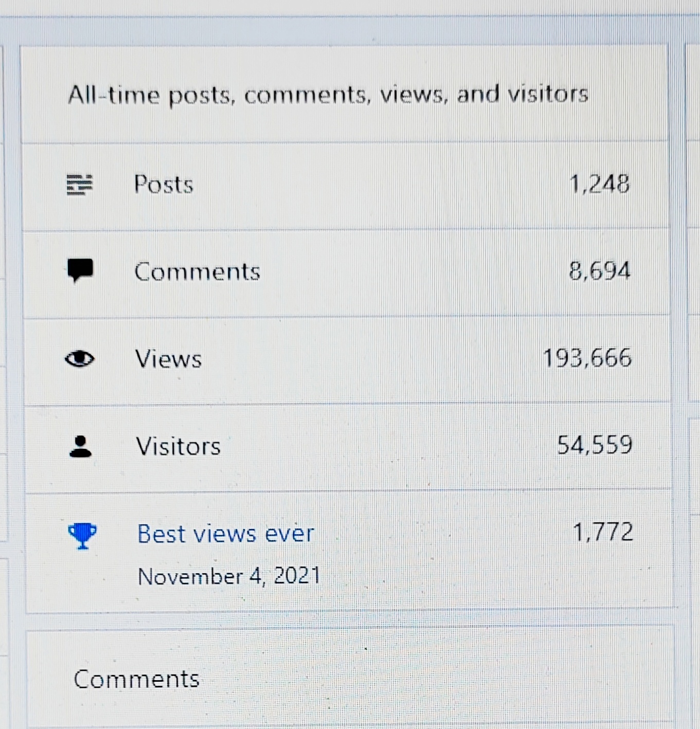Click the blue trophy icon

coord(82,535)
